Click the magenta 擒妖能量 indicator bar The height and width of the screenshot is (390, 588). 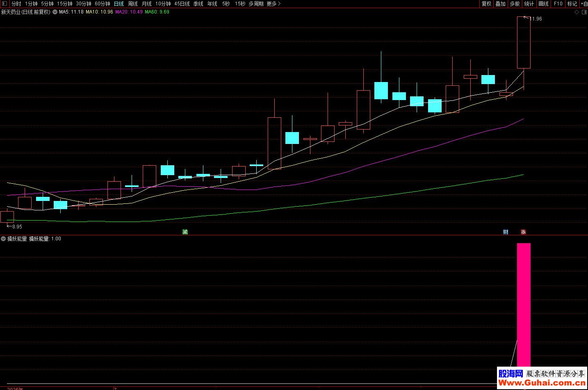524,305
